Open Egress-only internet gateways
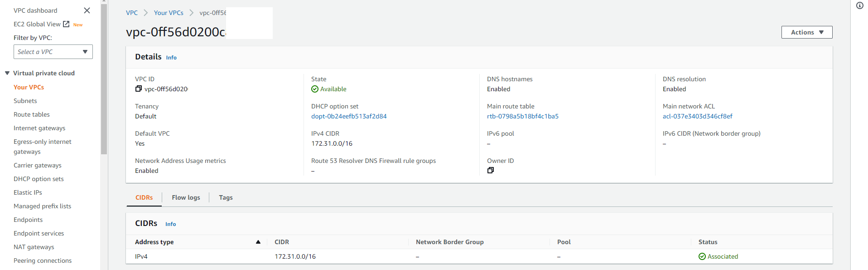Viewport: 868px width, 270px height. click(43, 147)
